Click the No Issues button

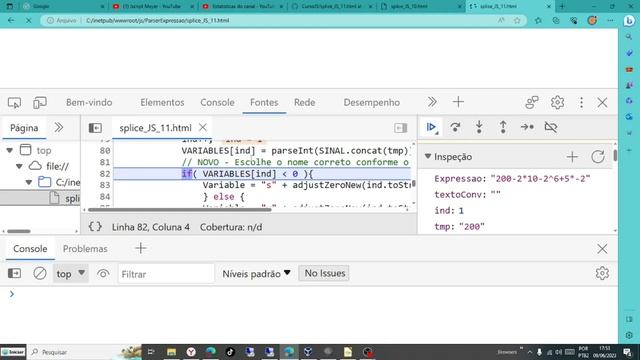point(324,273)
